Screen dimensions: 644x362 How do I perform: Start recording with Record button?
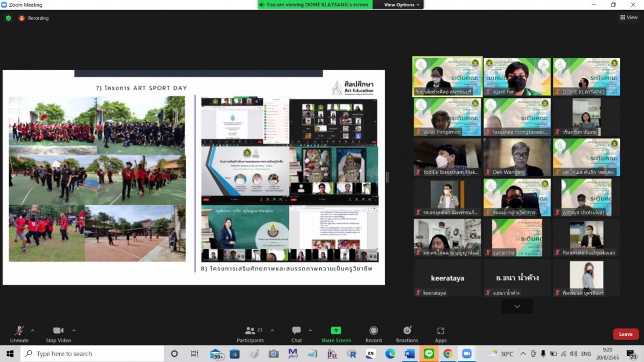[x=373, y=335]
